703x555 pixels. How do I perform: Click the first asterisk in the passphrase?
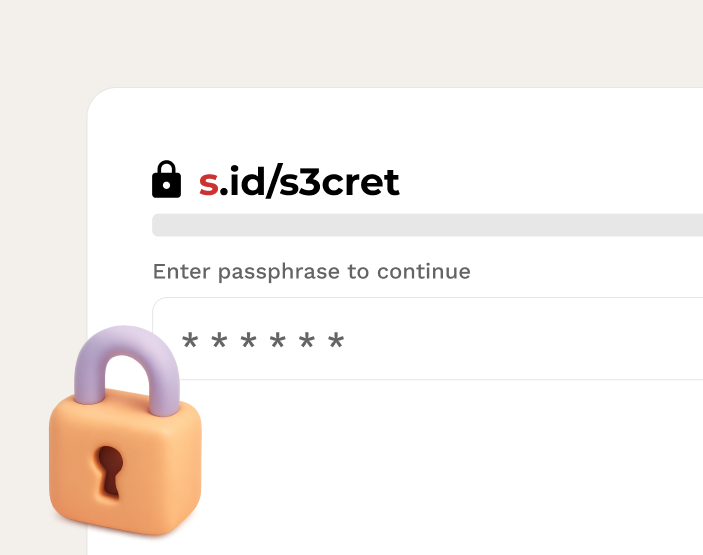click(190, 343)
